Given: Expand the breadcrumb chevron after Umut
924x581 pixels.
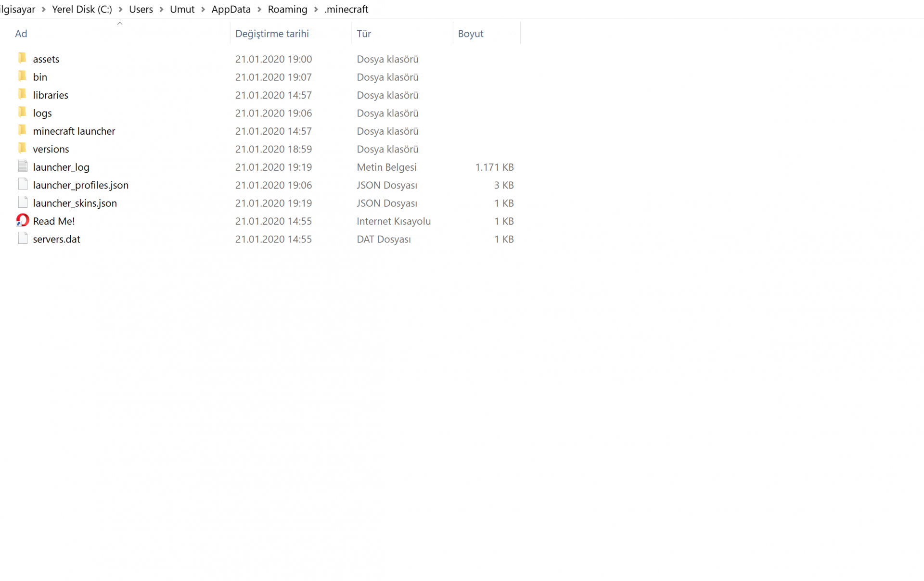Looking at the screenshot, I should 203,10.
